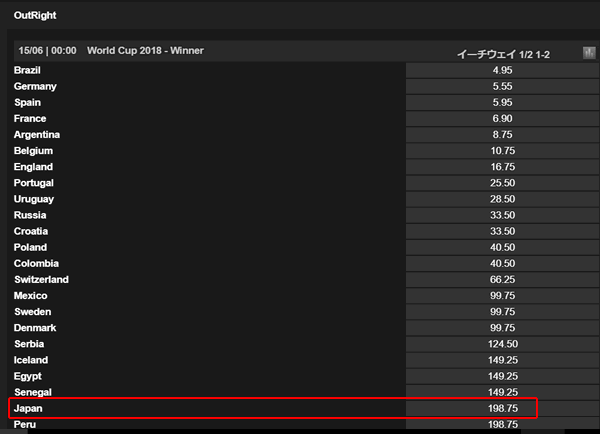Select Argentina odds 8.75
The width and height of the screenshot is (600, 434).
point(502,135)
